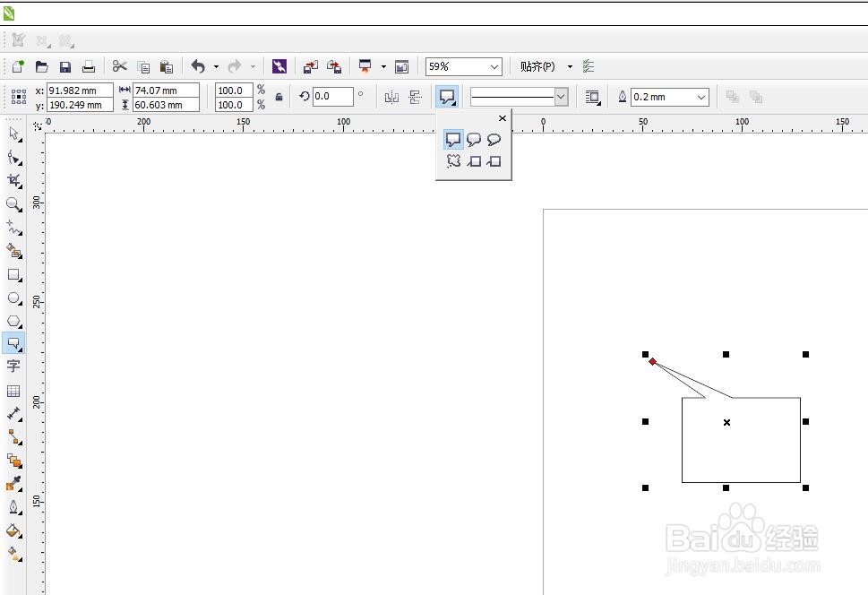This screenshot has width=868, height=595.
Task: Select the Ellipse tool
Action: (x=14, y=298)
